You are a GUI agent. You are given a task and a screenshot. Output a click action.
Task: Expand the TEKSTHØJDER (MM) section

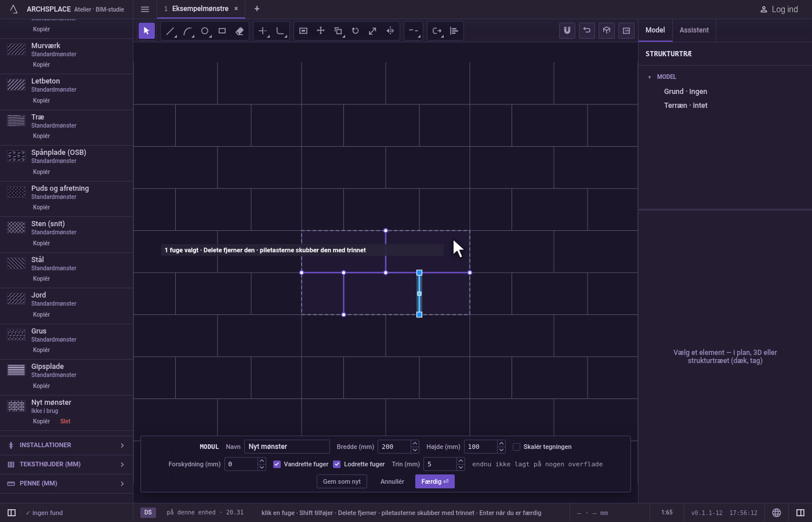[66, 465]
